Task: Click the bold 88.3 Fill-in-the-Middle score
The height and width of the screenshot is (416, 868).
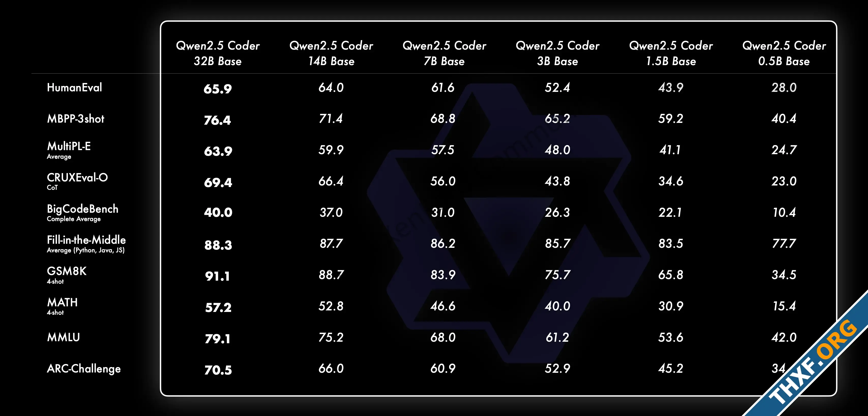Action: (218, 245)
